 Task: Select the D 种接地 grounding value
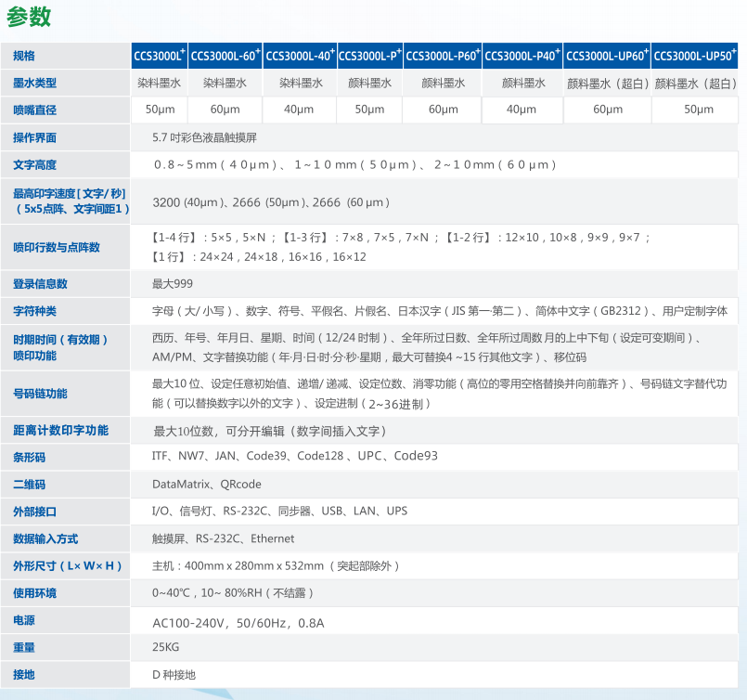174,675
